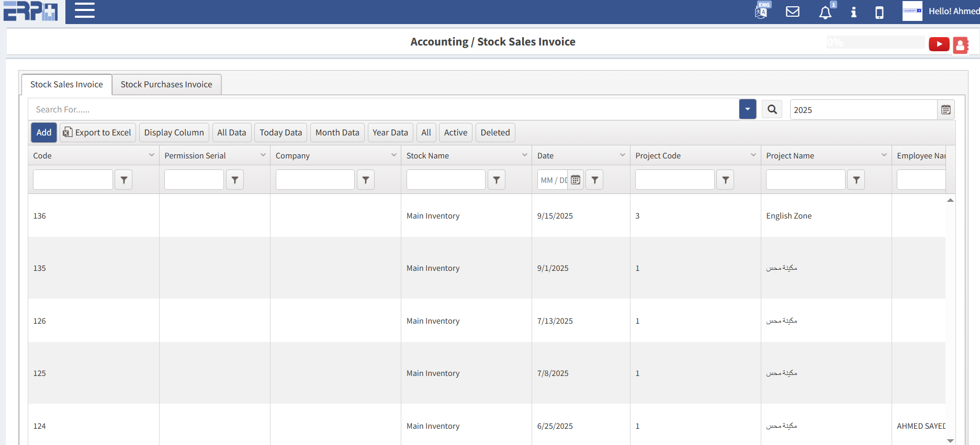This screenshot has width=980, height=445.
Task: Open the YouTube video help icon
Action: click(939, 44)
